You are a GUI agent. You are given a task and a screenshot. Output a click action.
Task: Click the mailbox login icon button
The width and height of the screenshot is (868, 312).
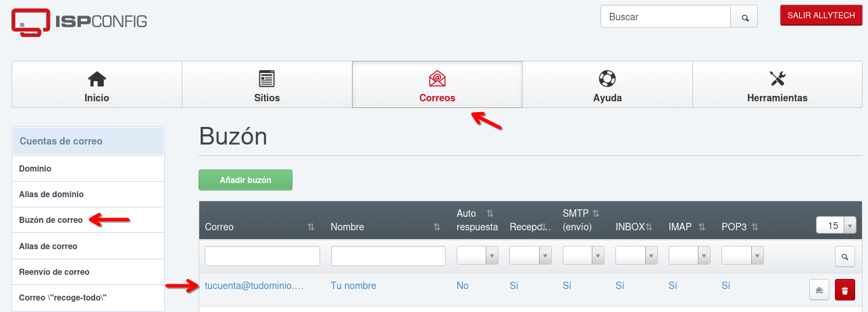[819, 290]
